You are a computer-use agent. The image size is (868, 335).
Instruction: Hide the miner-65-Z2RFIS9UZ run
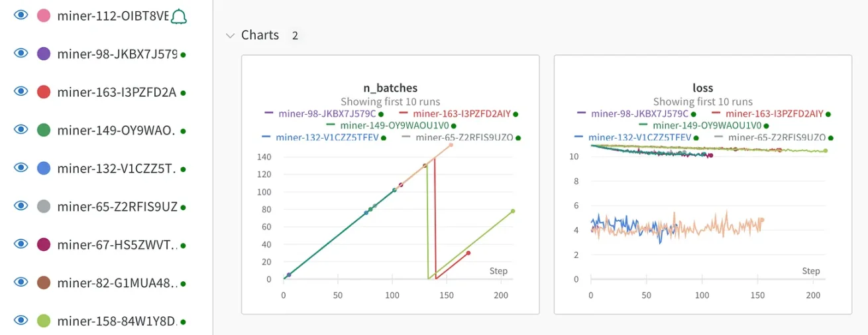(x=21, y=206)
